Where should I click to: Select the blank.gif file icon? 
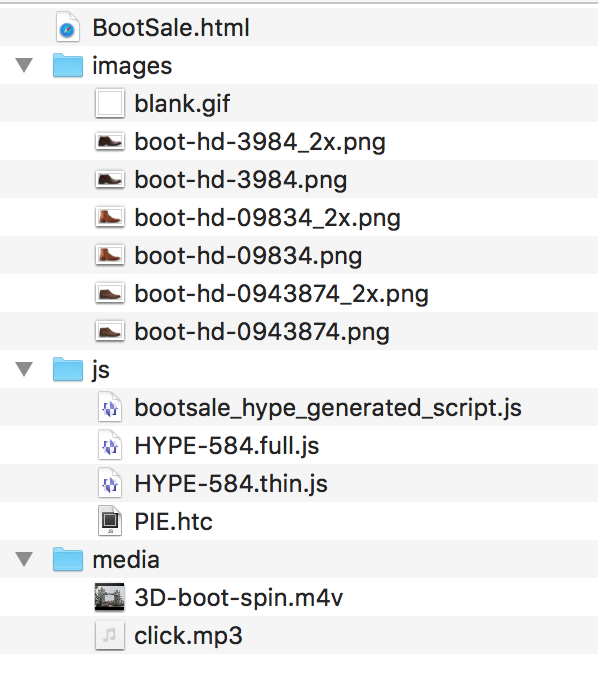[x=110, y=104]
